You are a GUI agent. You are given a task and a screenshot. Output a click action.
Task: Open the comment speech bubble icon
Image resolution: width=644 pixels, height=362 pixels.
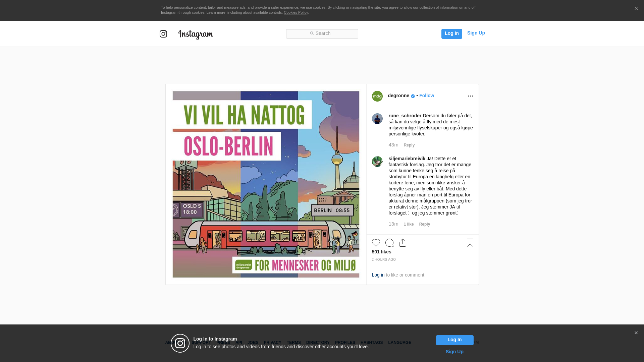click(x=389, y=243)
